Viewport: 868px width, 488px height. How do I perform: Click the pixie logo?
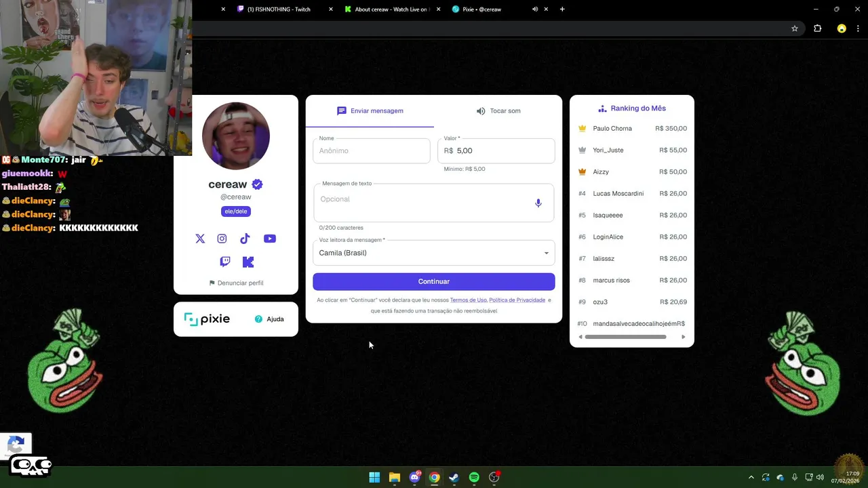pos(207,319)
